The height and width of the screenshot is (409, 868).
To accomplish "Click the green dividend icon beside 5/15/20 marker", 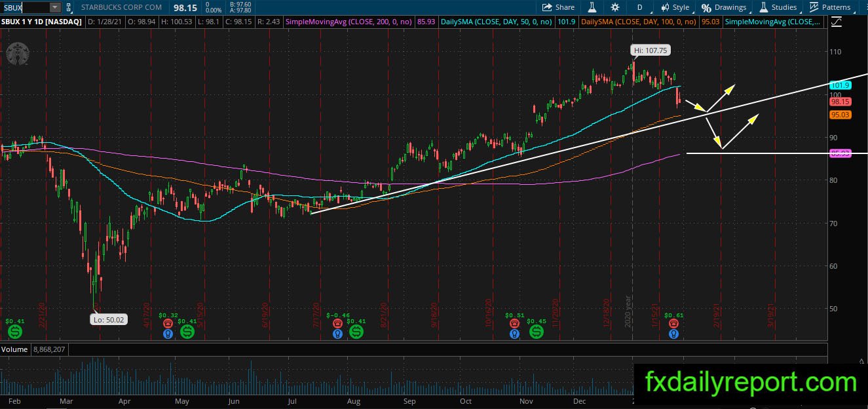I will click(x=187, y=332).
